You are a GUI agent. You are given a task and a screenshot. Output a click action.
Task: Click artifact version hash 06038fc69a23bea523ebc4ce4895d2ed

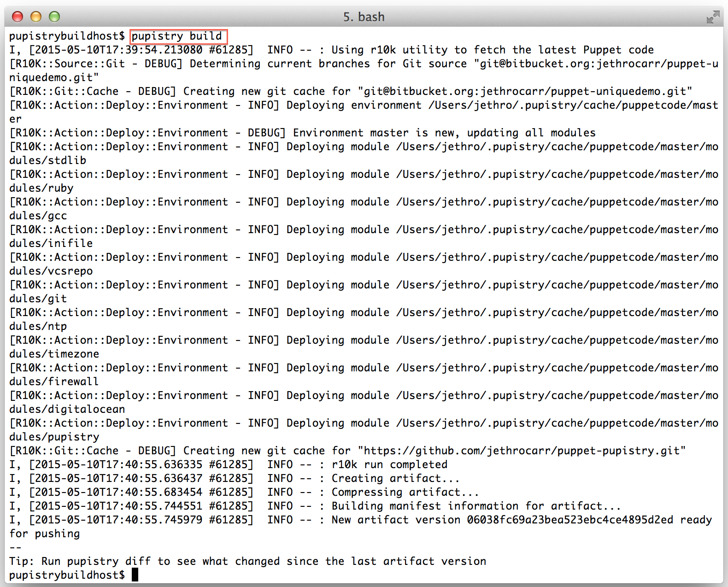click(x=570, y=520)
